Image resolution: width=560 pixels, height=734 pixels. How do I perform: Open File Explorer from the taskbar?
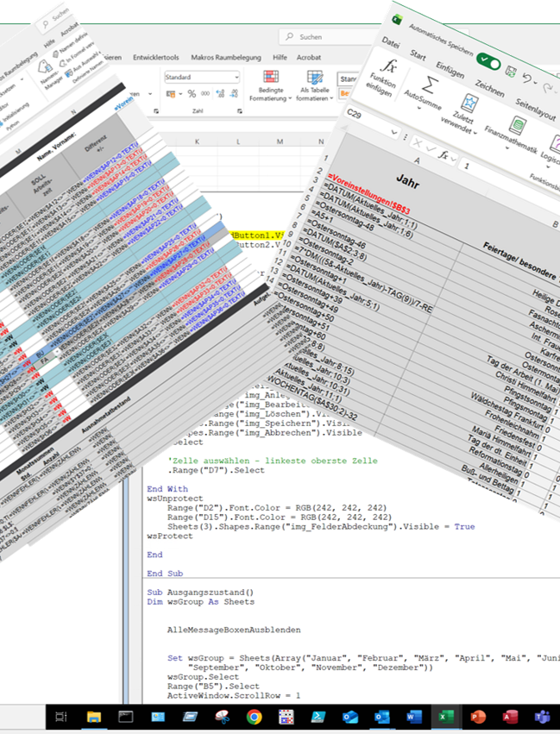[x=94, y=717]
